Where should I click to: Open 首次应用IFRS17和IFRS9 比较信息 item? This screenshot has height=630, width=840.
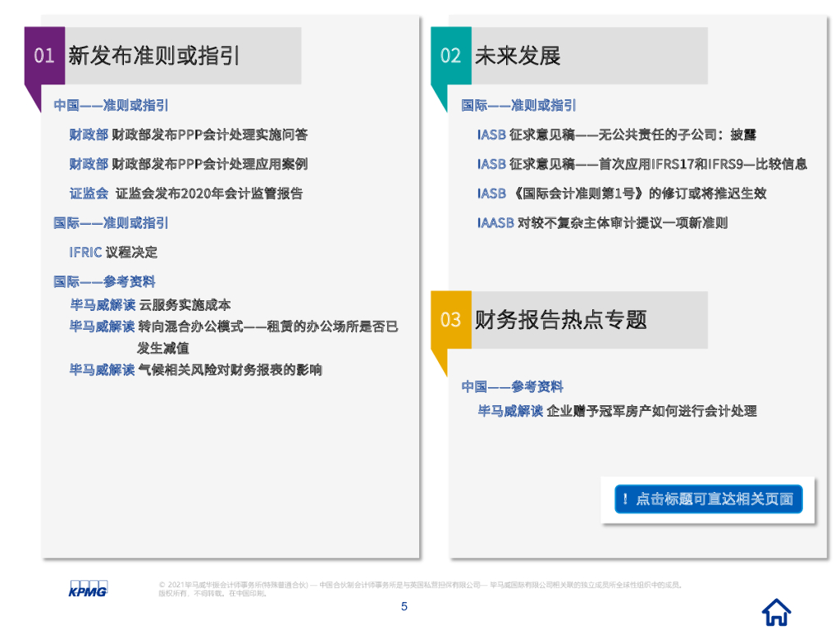[641, 164]
